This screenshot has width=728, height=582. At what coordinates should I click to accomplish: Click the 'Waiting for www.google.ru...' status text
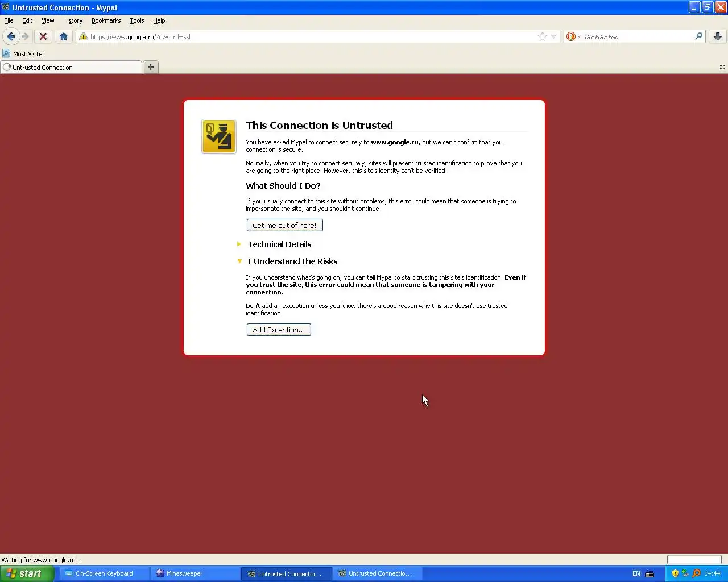[41, 560]
